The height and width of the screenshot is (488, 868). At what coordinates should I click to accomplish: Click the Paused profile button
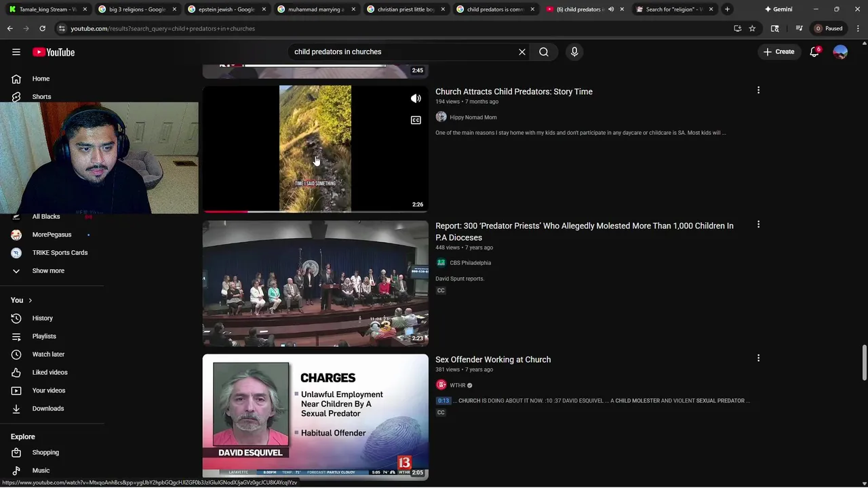coord(829,28)
